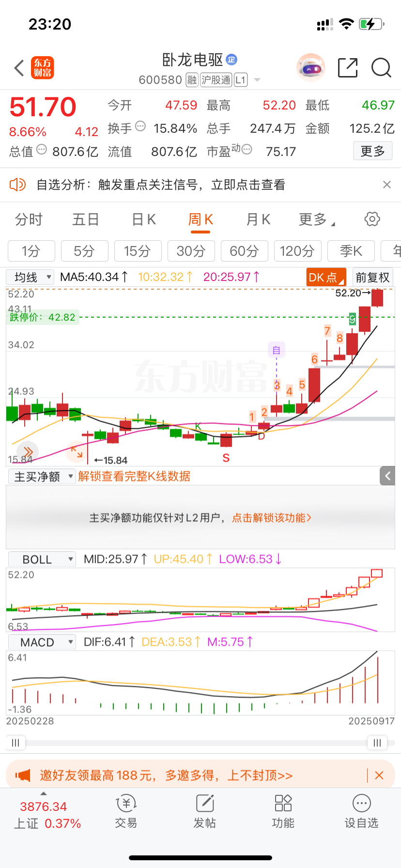
Task: Switch to 分时 tab
Action: 29,219
